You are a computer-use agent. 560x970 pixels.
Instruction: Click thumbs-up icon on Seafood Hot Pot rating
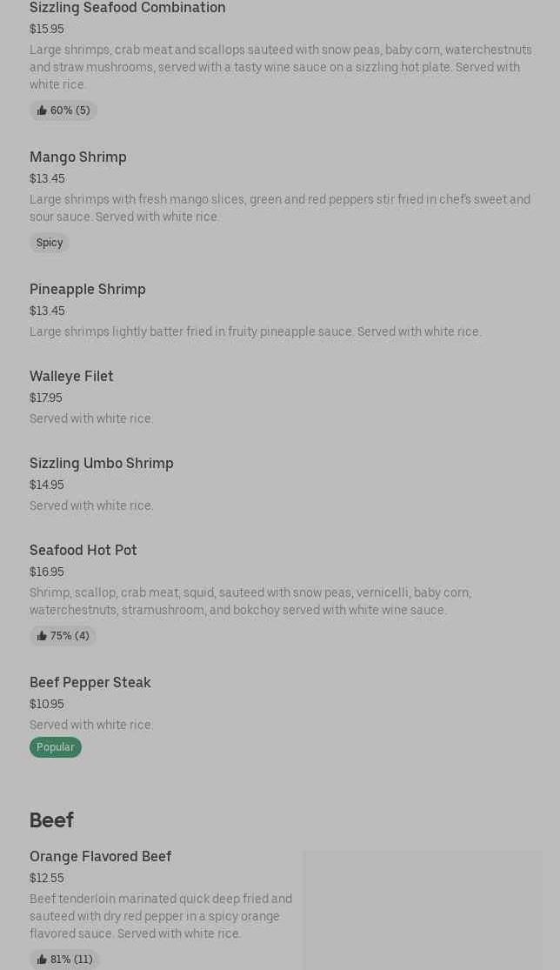tap(42, 636)
